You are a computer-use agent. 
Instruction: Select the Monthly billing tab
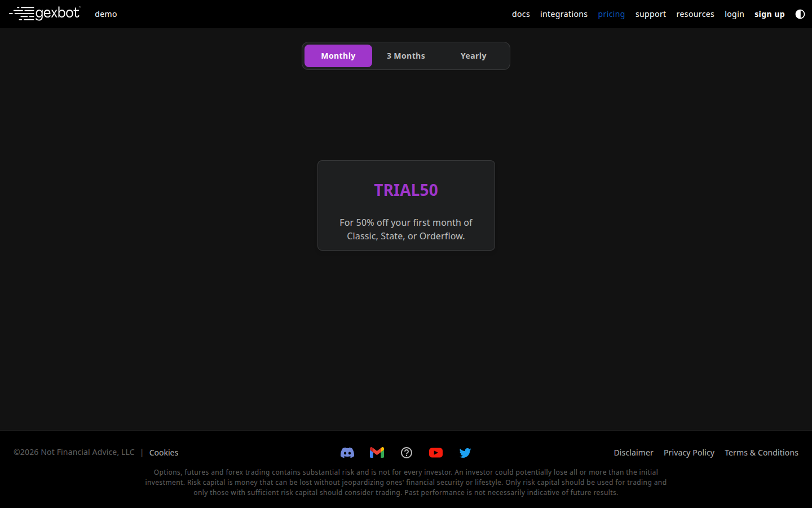point(338,56)
